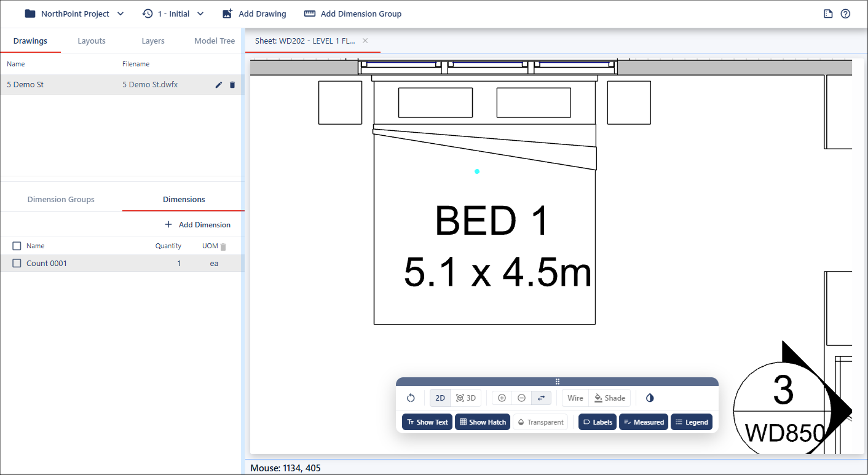Viewport: 868px width, 475px height.
Task: Click the quantity value 1 in Count 0001
Action: [x=179, y=264]
